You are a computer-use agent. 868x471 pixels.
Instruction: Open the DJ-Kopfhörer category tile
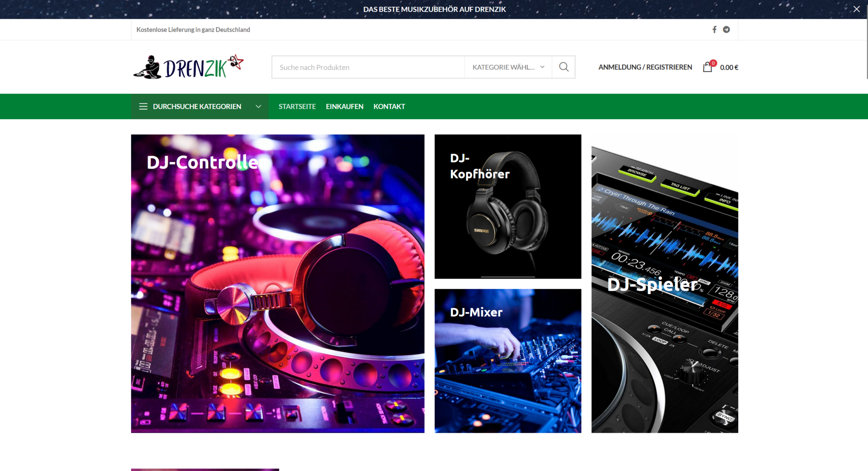[x=508, y=206]
